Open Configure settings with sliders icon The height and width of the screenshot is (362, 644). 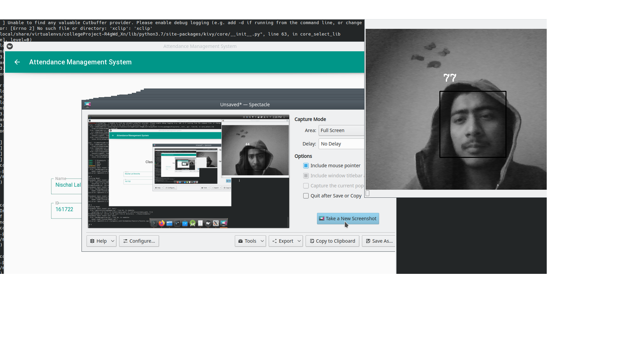[139, 241]
